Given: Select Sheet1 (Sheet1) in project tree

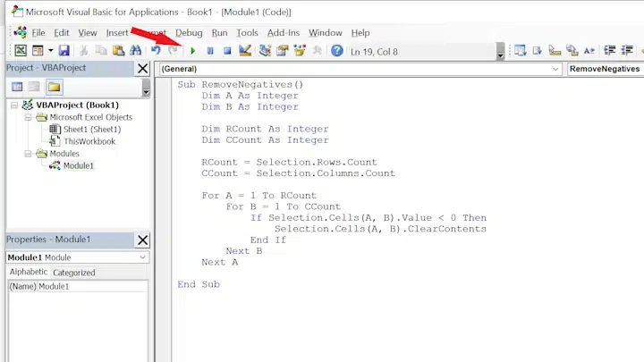Looking at the screenshot, I should [92, 130].
